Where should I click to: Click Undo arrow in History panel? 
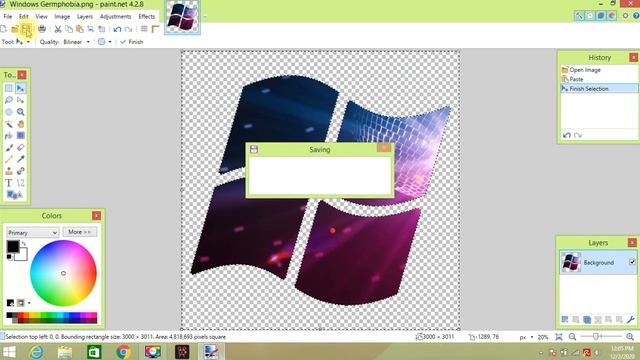[x=567, y=135]
